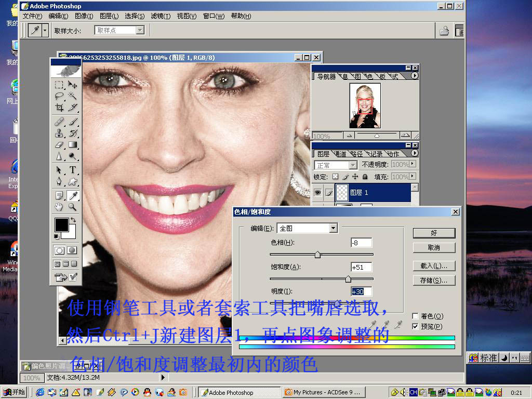Image resolution: width=532 pixels, height=399 pixels.
Task: Select the Healing Brush tool
Action: point(59,122)
